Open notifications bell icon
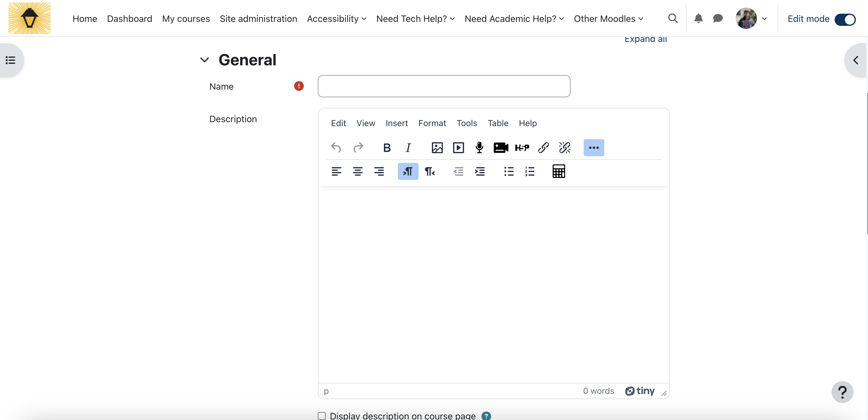868x420 pixels. point(698,18)
